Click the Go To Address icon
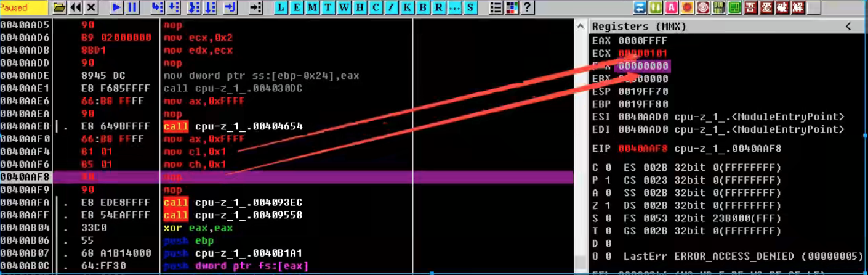This screenshot has width=868, height=275. pyautogui.click(x=255, y=8)
